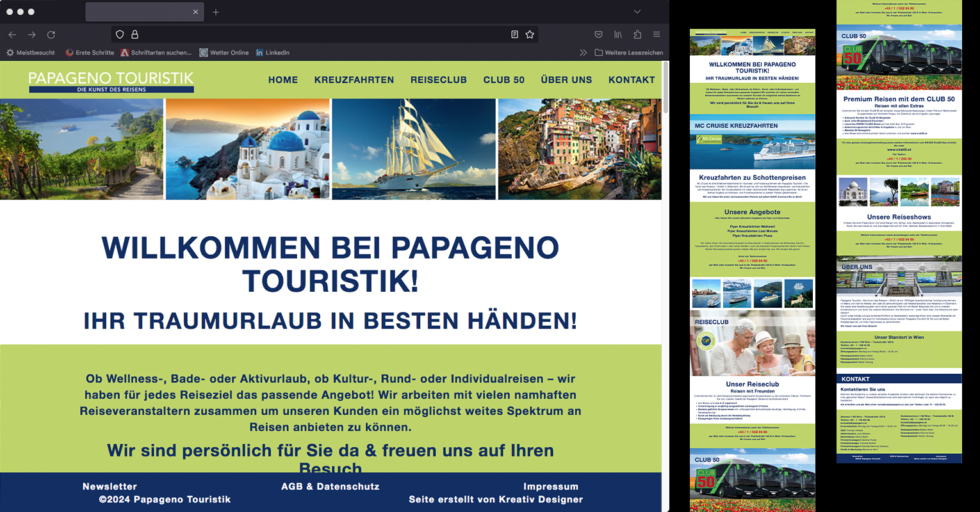Bookmark this page with the star

coord(530,35)
